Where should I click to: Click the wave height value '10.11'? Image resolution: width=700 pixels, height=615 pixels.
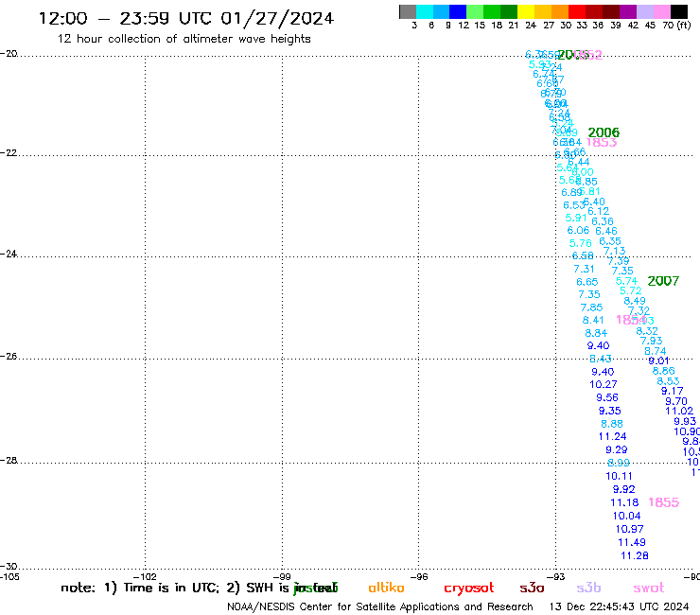click(619, 476)
